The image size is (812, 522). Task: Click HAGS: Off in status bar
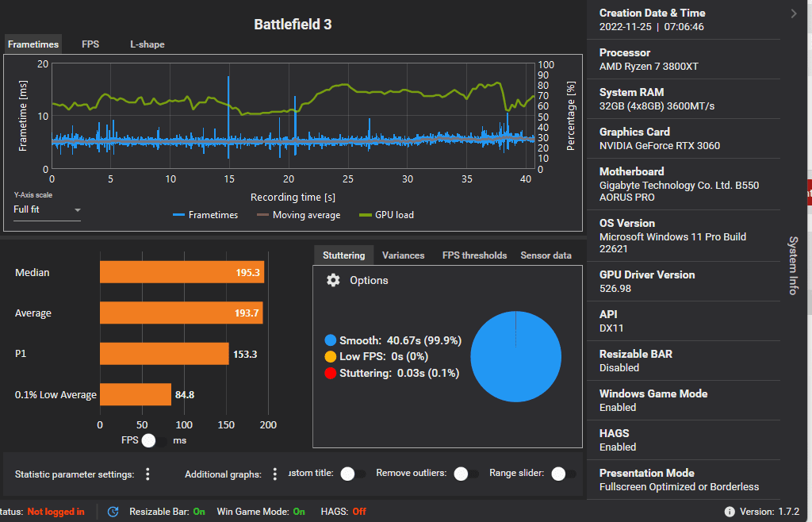343,512
